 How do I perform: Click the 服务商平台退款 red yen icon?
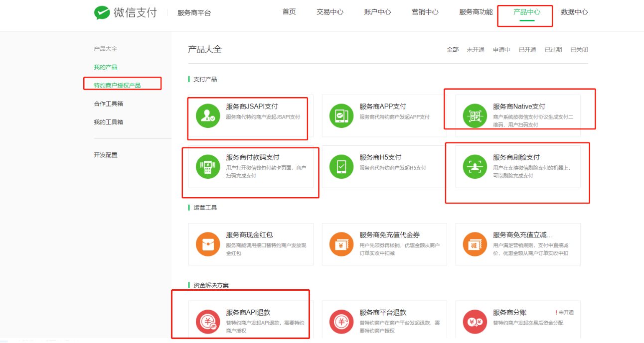coord(341,322)
